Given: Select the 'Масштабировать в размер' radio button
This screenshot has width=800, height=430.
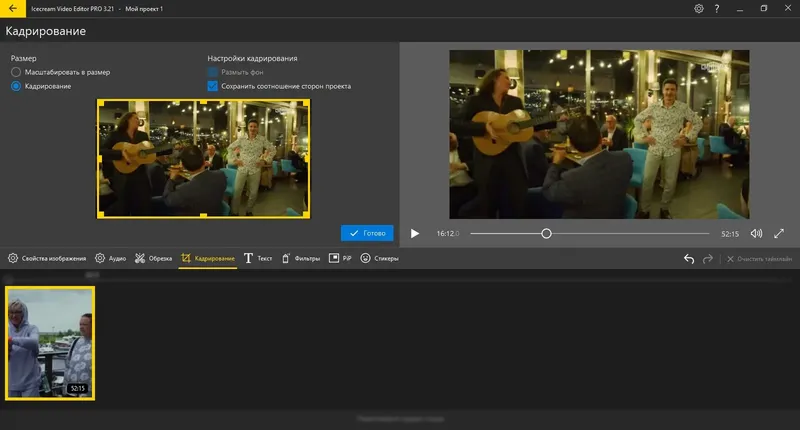Looking at the screenshot, I should coord(16,72).
